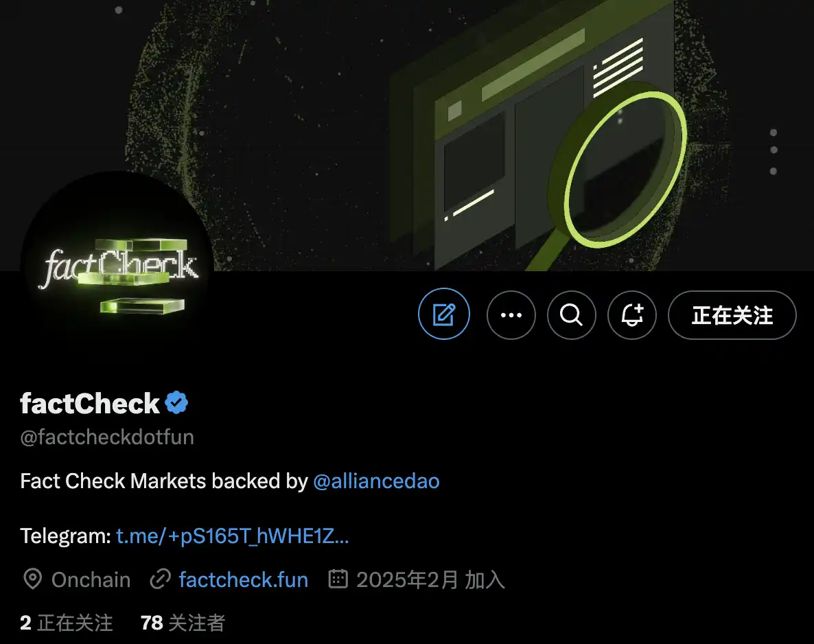This screenshot has height=644, width=814.
Task: Click the location pin icon
Action: click(x=33, y=579)
